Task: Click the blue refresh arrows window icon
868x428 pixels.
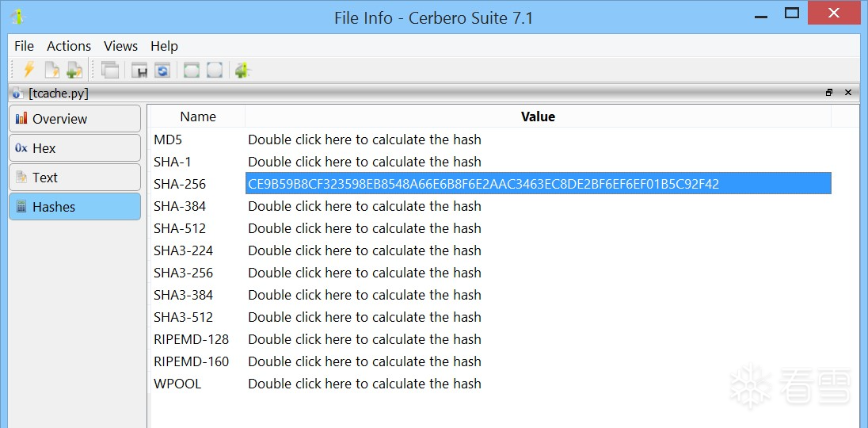Action: pos(162,70)
